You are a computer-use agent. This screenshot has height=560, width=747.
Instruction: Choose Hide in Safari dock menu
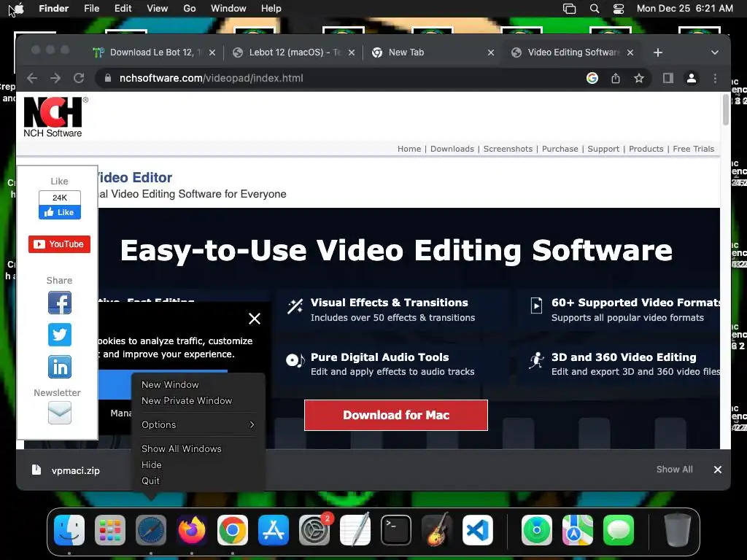pos(152,464)
